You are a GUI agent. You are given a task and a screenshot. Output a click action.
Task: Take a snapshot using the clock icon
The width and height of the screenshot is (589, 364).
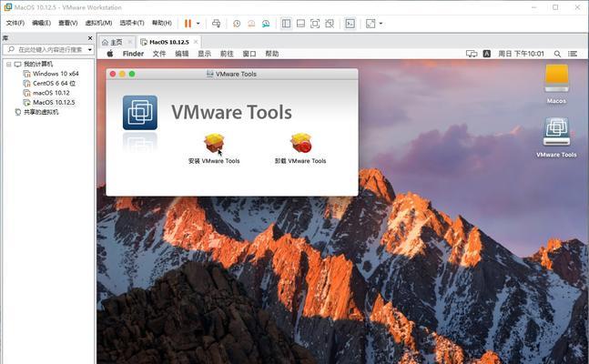(x=237, y=24)
